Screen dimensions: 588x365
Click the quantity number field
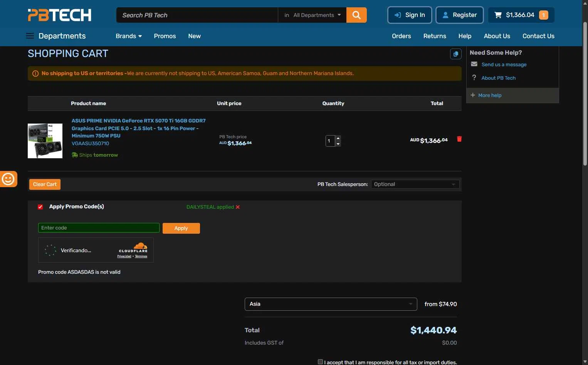[330, 141]
